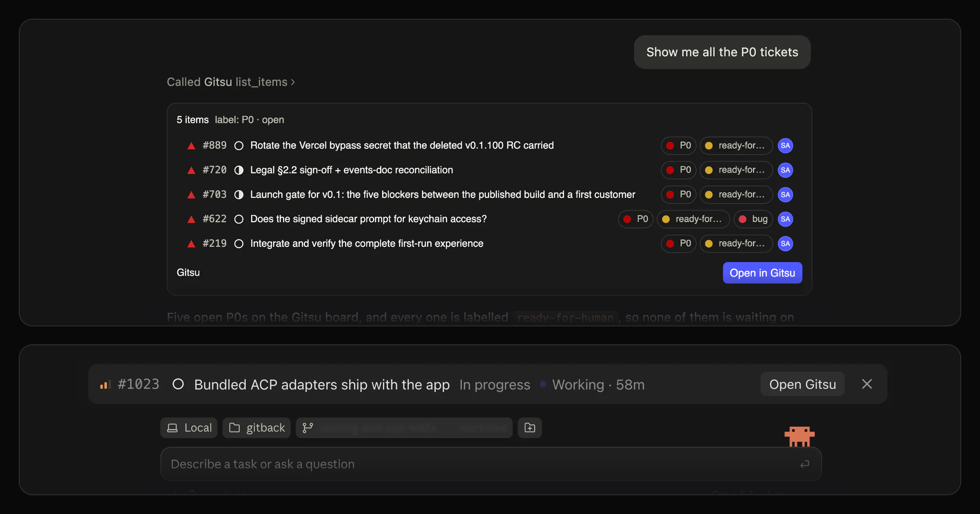
Task: Toggle the half-filled status circle of #703
Action: [239, 195]
